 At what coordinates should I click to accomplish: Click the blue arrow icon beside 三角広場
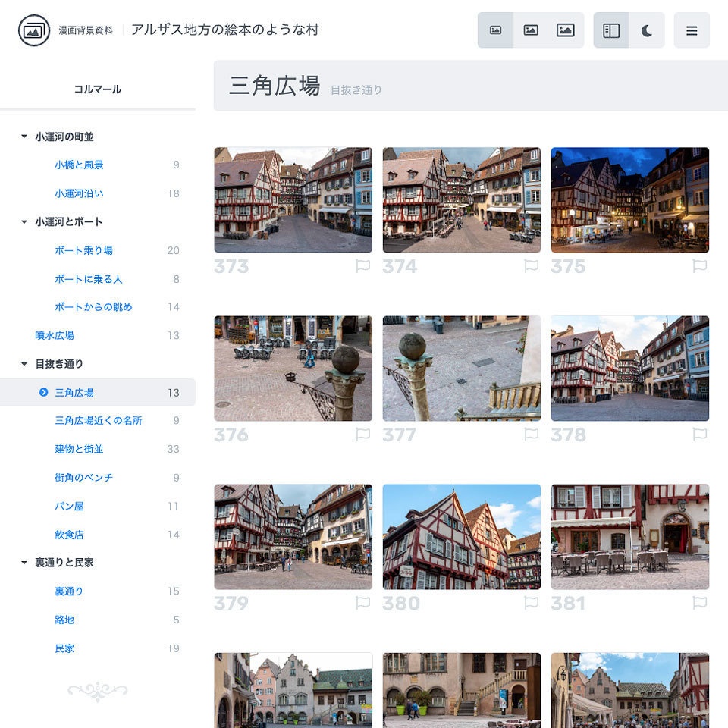point(44,392)
